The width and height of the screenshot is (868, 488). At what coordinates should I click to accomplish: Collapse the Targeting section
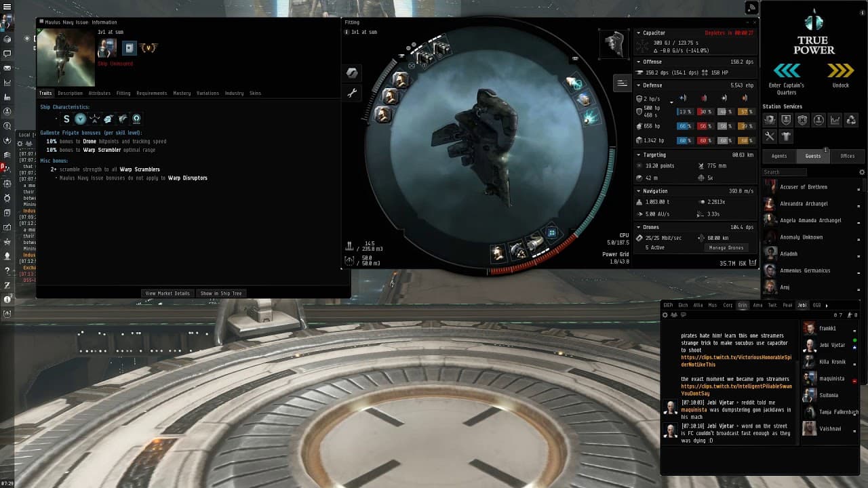click(638, 155)
